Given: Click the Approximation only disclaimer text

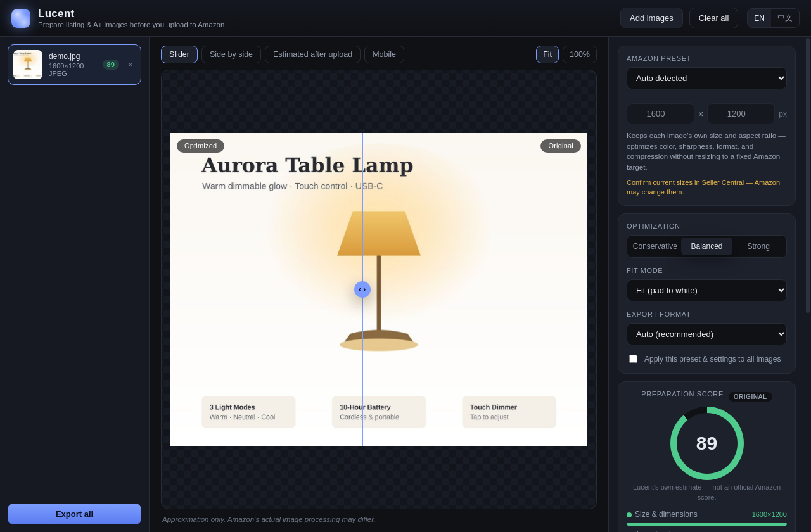Looking at the screenshot, I should 269,519.
